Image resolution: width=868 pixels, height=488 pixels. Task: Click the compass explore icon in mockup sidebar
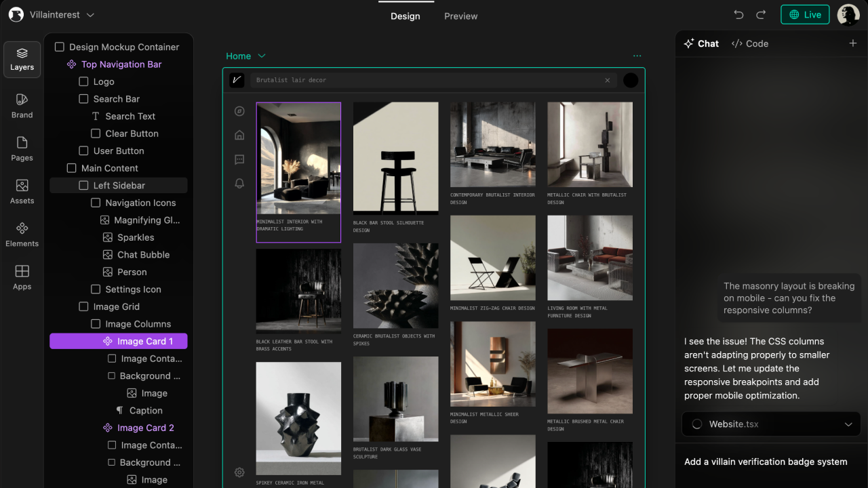[x=239, y=111]
